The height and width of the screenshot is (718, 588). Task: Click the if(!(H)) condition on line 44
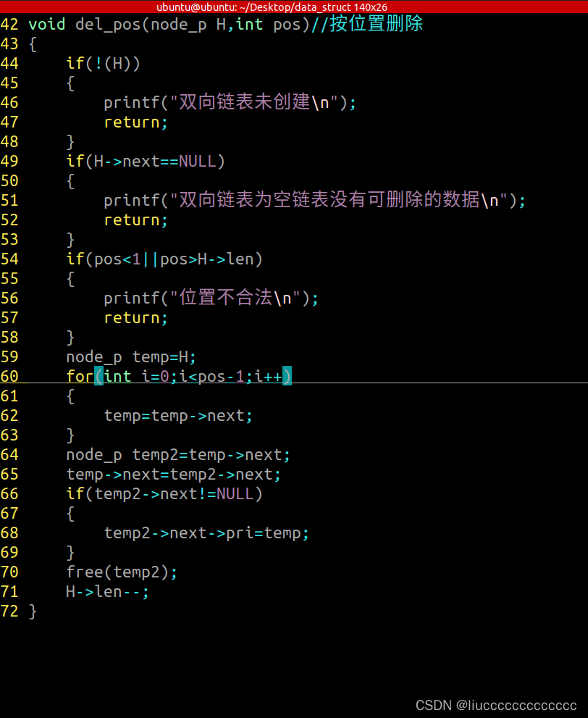pyautogui.click(x=103, y=63)
